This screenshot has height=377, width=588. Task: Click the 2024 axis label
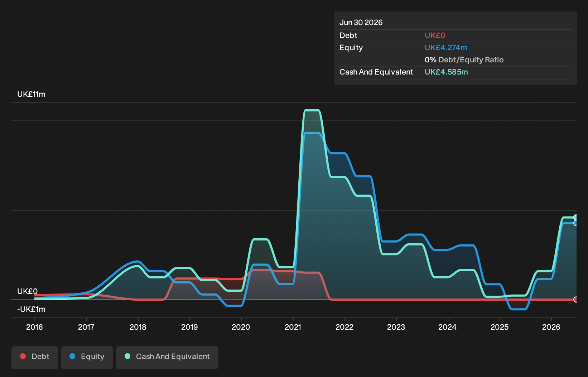coord(448,327)
